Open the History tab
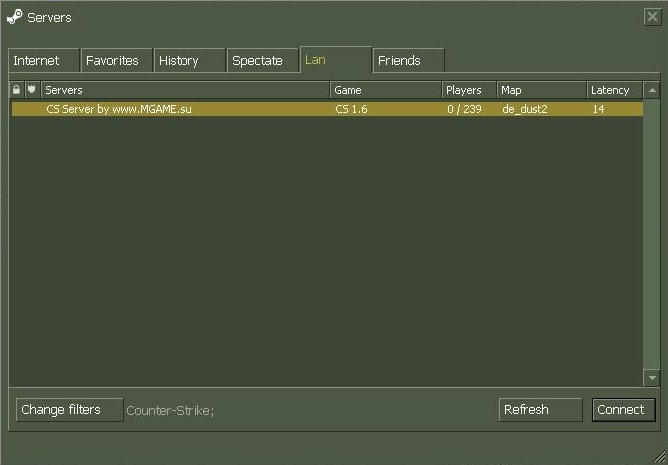Image resolution: width=668 pixels, height=465 pixels. [189, 61]
